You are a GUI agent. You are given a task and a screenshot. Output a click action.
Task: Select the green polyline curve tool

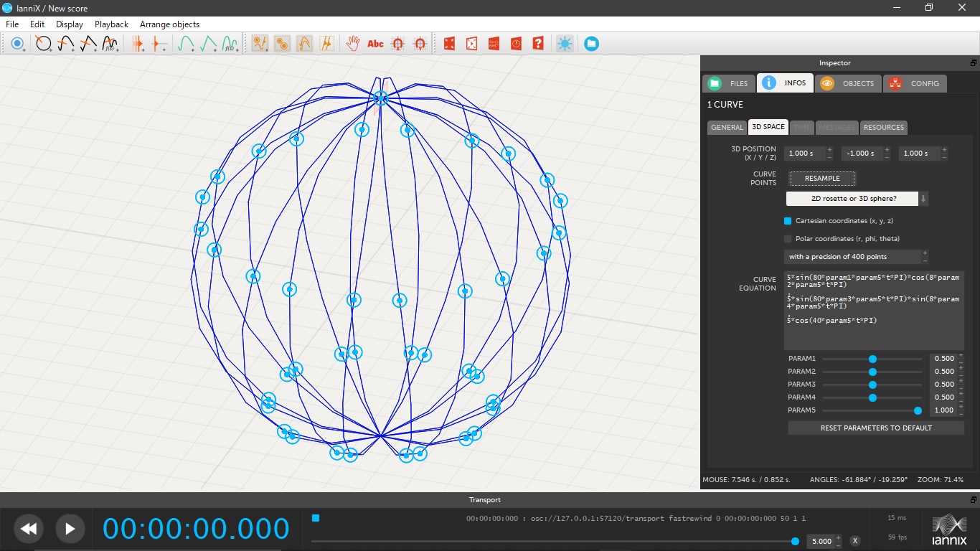pyautogui.click(x=208, y=44)
